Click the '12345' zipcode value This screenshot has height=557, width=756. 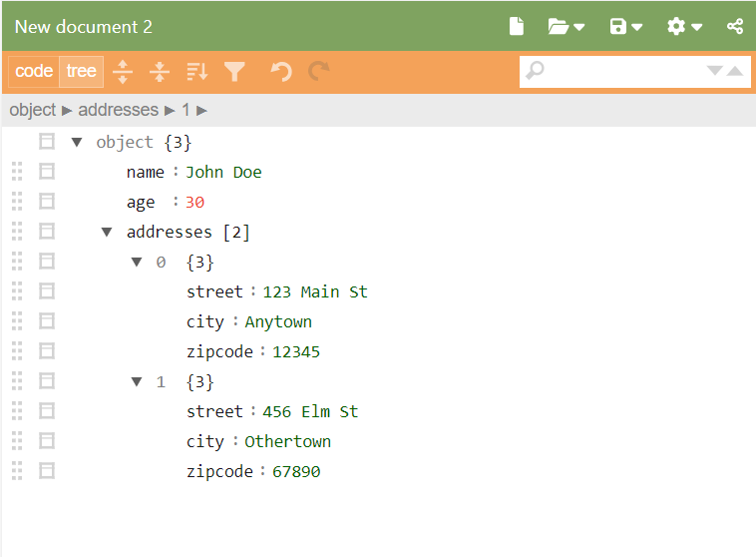296,351
